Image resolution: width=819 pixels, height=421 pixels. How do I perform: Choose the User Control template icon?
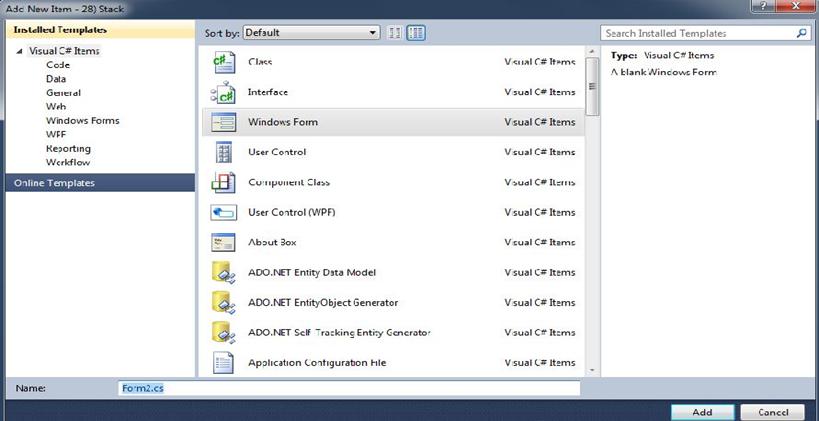tap(222, 152)
